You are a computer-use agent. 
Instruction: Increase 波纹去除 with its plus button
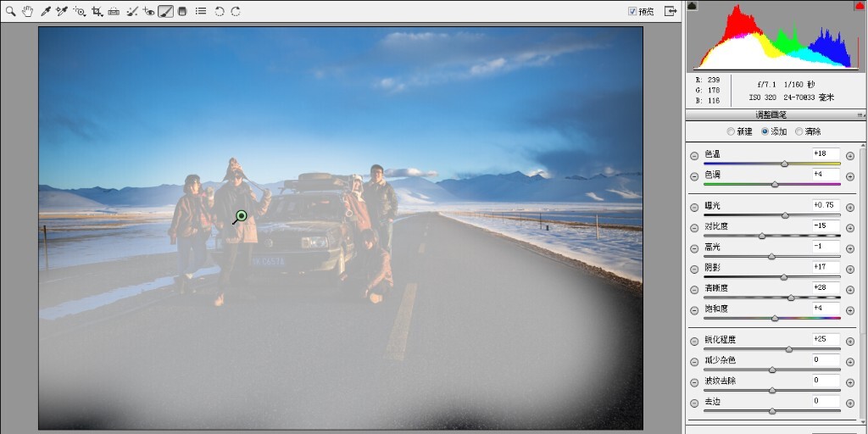coord(850,382)
